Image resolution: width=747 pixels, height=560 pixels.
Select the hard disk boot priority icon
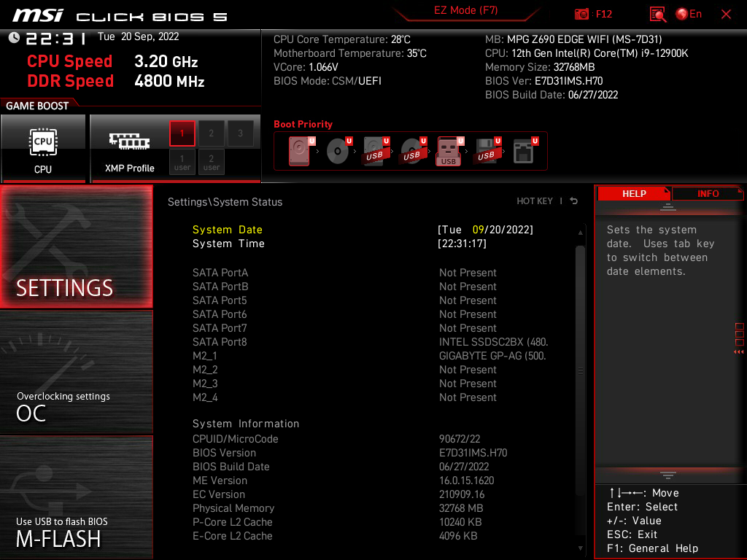301,151
